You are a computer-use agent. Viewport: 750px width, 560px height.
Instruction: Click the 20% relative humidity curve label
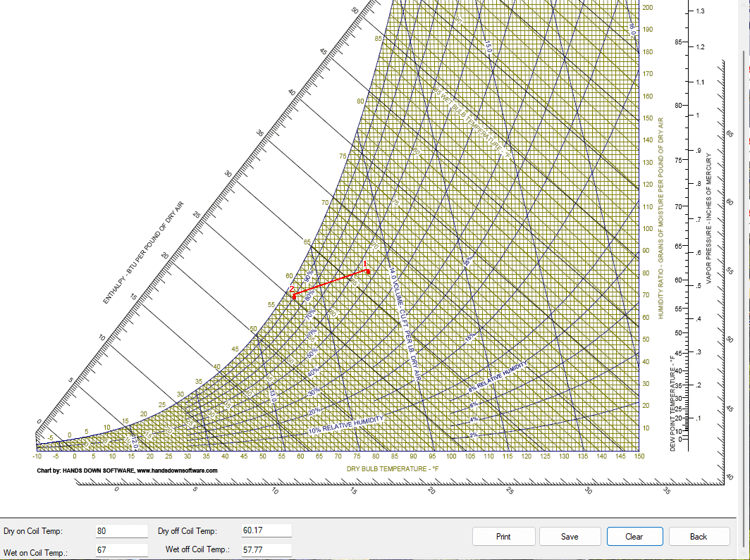tap(314, 411)
